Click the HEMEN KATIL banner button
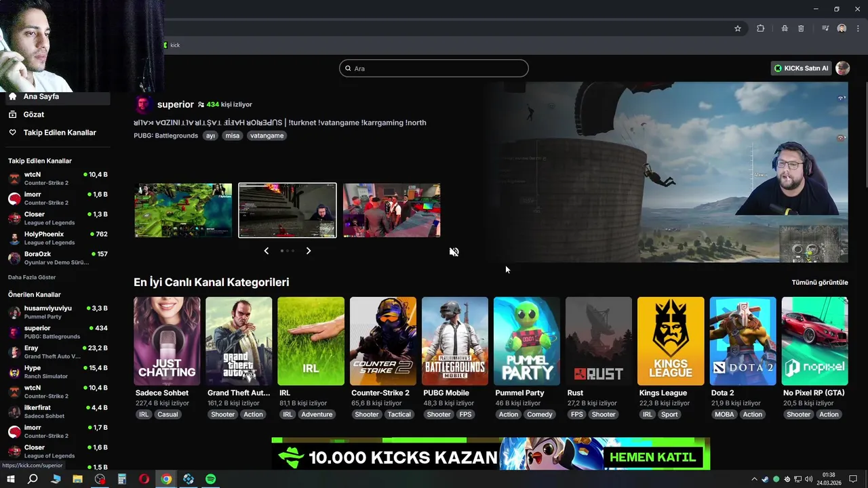 coord(652,457)
